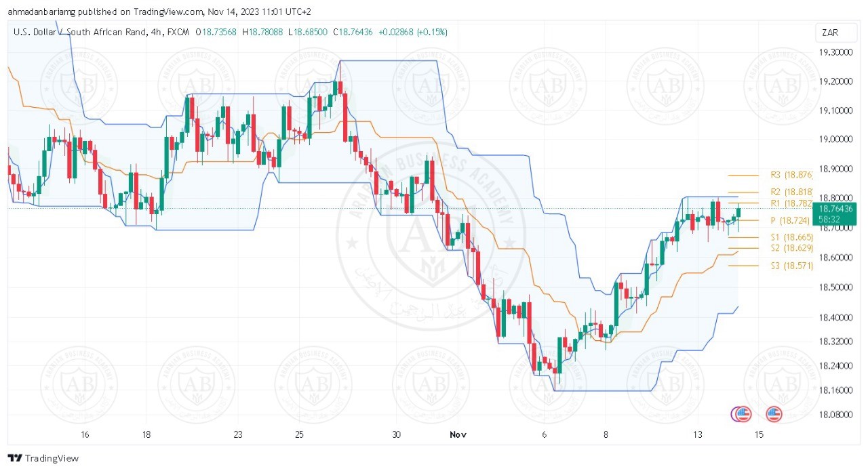
Task: Select the Nov marker on the date axis
Action: coord(458,434)
